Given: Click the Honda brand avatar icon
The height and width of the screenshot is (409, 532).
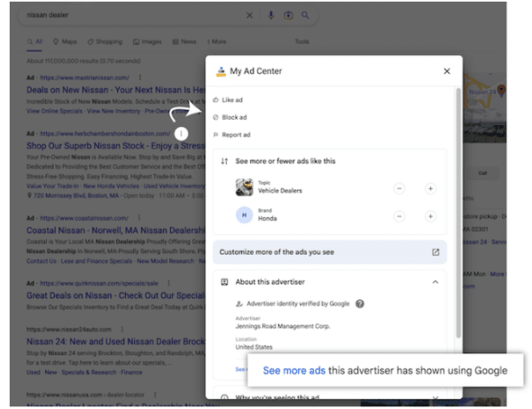Looking at the screenshot, I should 245,216.
